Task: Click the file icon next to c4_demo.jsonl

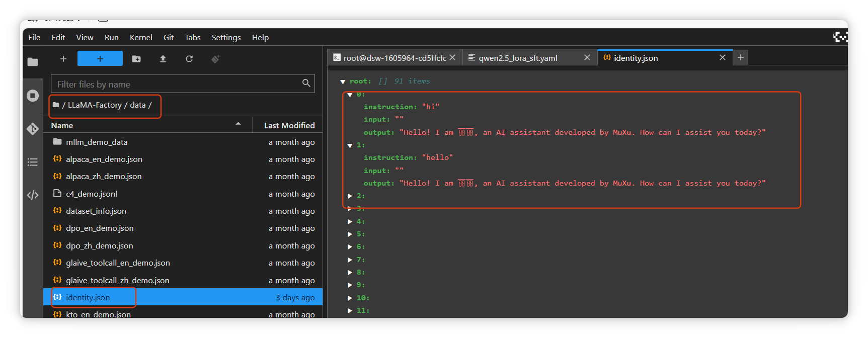Action: pos(57,193)
